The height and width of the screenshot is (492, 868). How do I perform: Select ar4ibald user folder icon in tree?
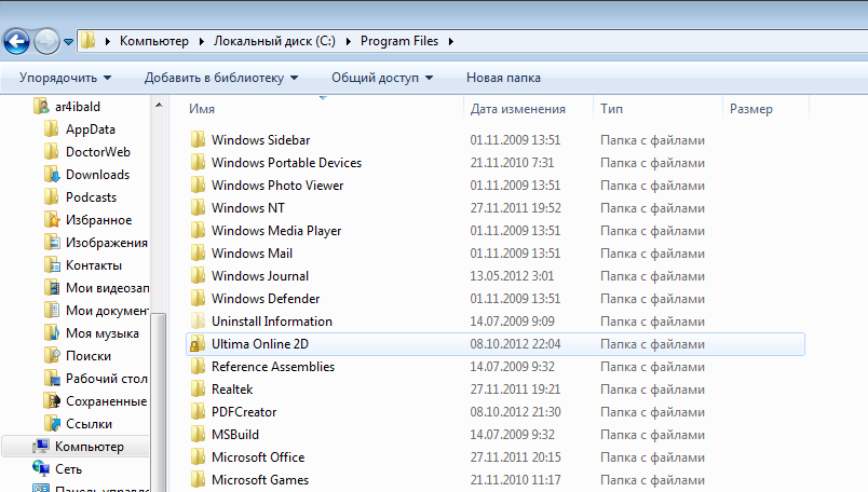pos(41,106)
